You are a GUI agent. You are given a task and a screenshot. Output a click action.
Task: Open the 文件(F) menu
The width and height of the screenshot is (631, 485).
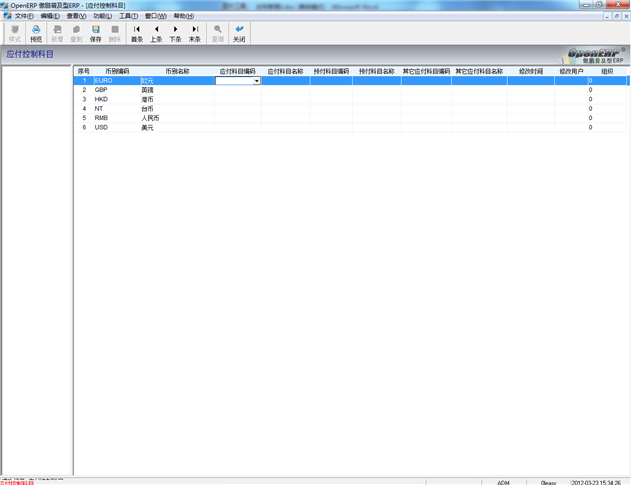point(24,16)
